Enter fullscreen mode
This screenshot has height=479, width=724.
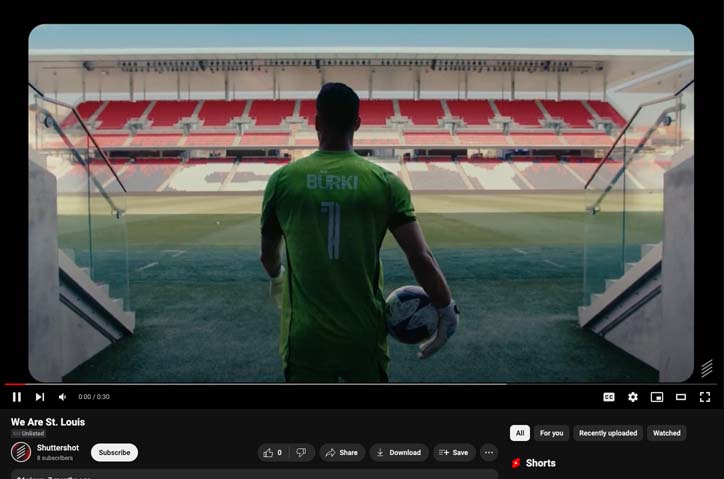point(705,397)
